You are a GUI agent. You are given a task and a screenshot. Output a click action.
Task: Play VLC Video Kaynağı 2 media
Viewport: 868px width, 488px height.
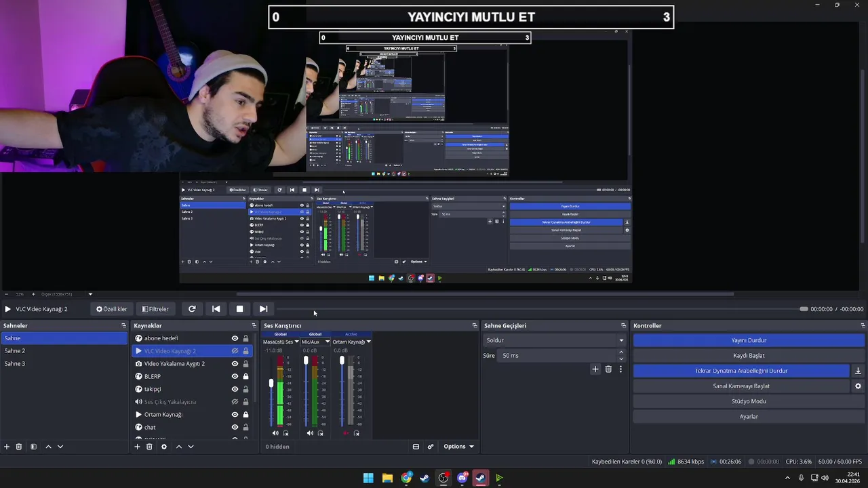(7, 309)
